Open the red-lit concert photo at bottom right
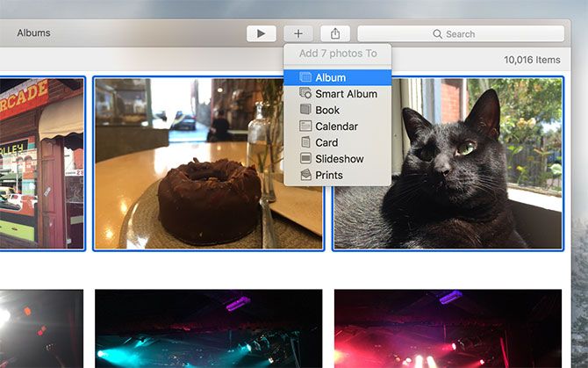This screenshot has height=368, width=588. coord(448,328)
